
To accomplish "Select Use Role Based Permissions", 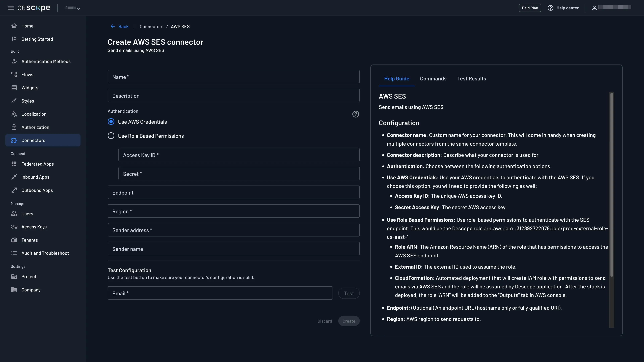I will point(111,136).
